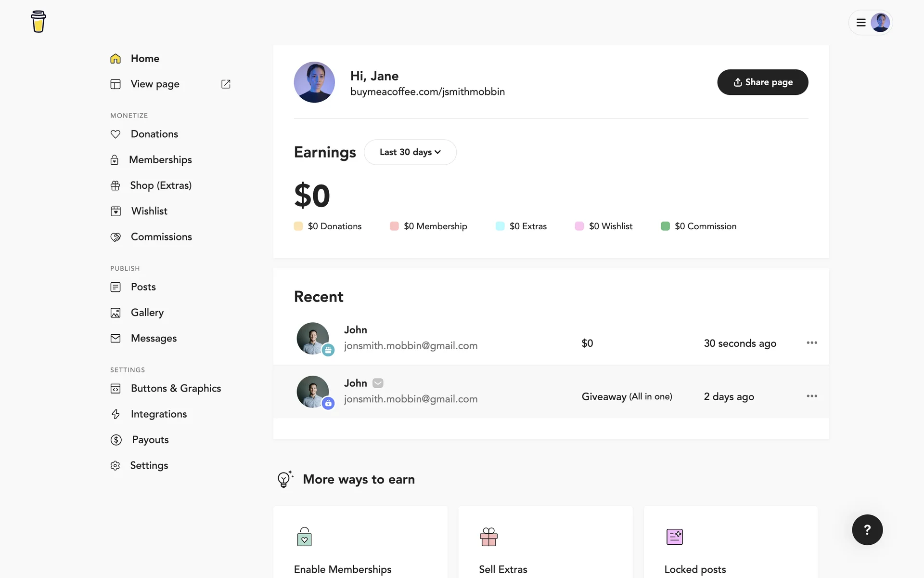The height and width of the screenshot is (578, 924).
Task: Click the buymeacoffee.com/jsmithmobbin link
Action: (427, 92)
